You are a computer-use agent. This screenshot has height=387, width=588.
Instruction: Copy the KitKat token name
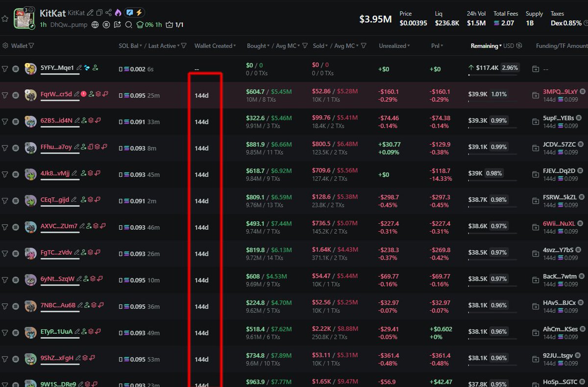pos(99,13)
